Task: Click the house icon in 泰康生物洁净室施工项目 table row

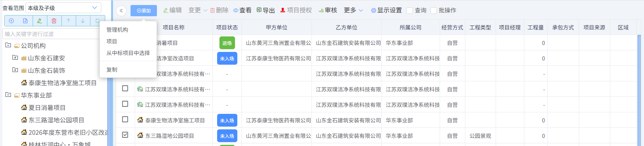Action: point(140,120)
